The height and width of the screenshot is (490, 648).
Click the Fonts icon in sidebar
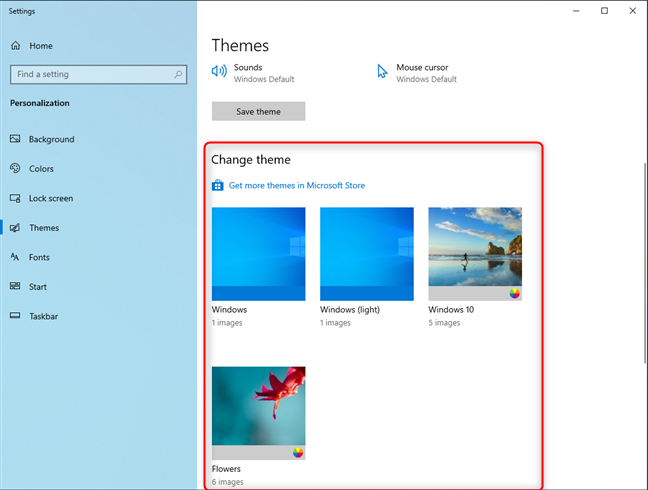point(15,257)
